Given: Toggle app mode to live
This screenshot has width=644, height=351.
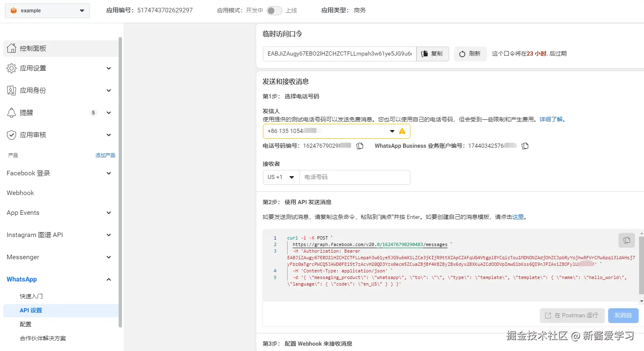Looking at the screenshot, I should 274,11.
